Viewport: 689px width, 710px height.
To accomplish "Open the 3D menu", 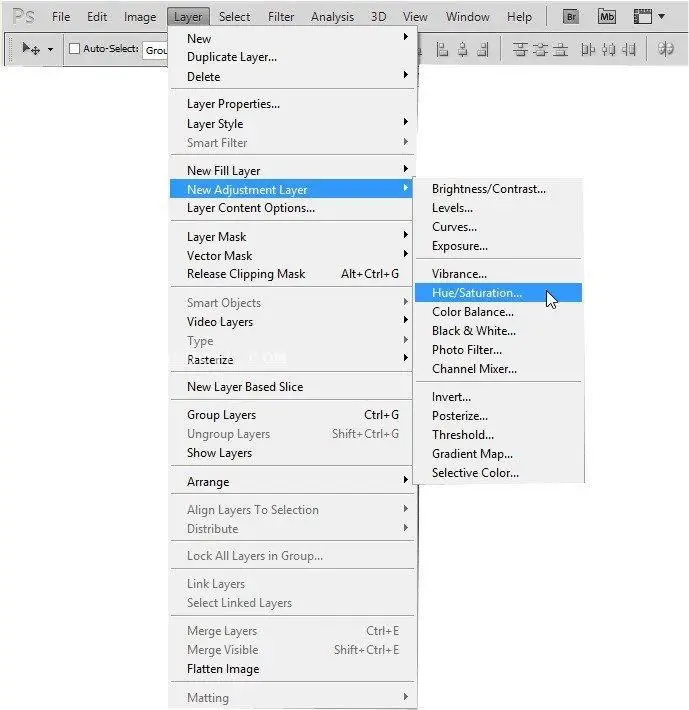I will coord(378,17).
